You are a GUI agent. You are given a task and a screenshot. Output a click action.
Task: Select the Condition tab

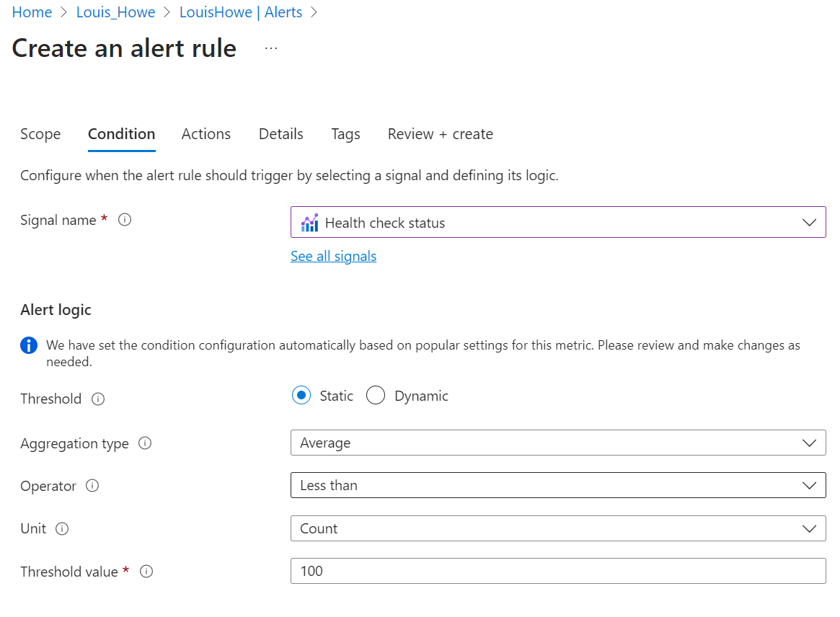(x=122, y=134)
